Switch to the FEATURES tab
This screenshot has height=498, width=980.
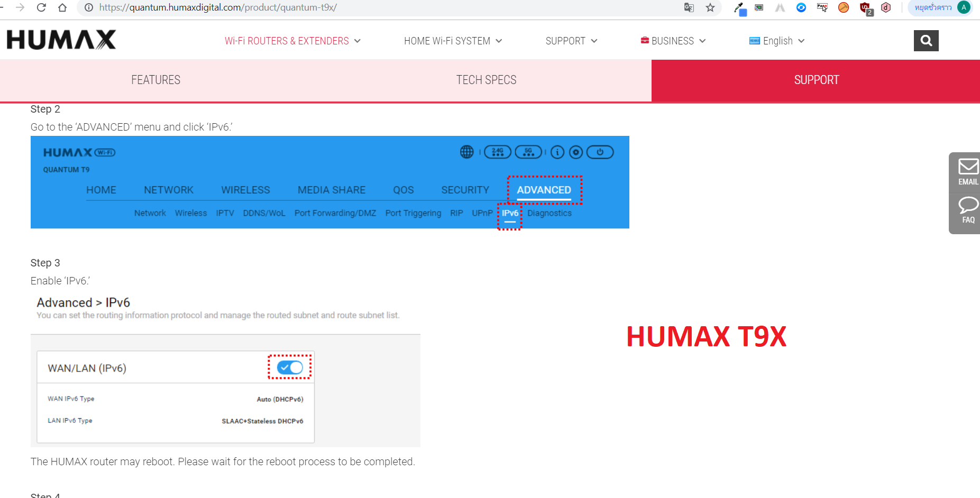[156, 80]
